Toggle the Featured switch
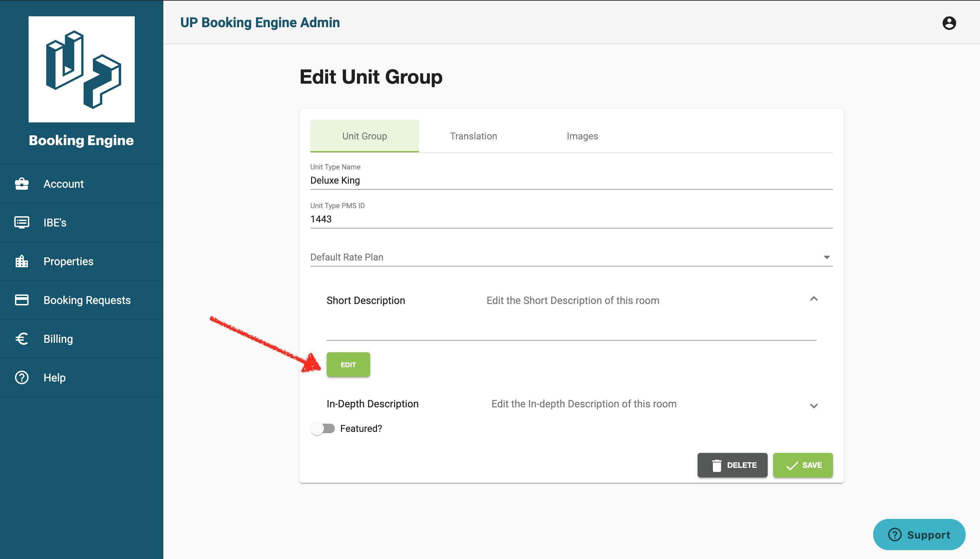The height and width of the screenshot is (559, 980). point(323,428)
